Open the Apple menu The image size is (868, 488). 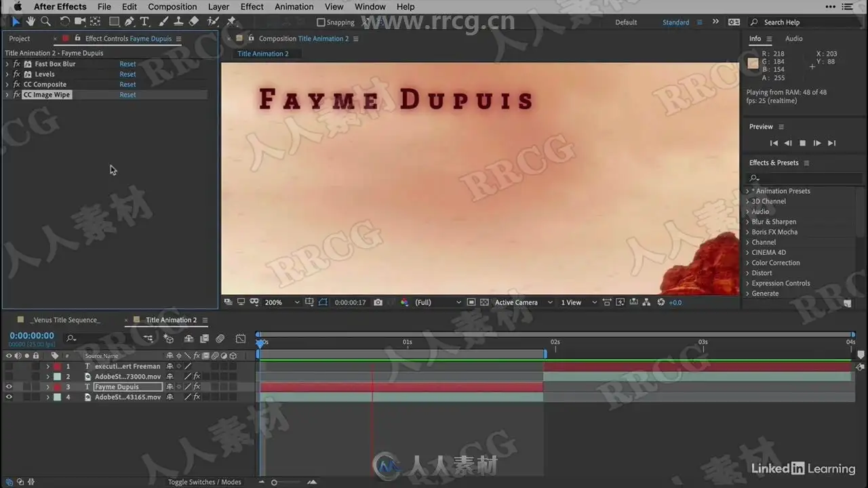18,7
